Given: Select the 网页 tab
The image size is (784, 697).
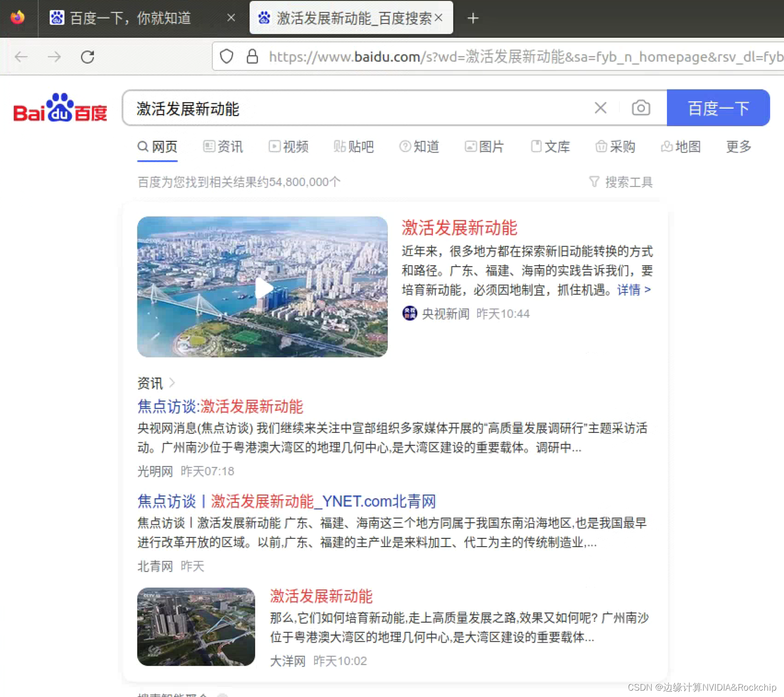Looking at the screenshot, I should 157,146.
